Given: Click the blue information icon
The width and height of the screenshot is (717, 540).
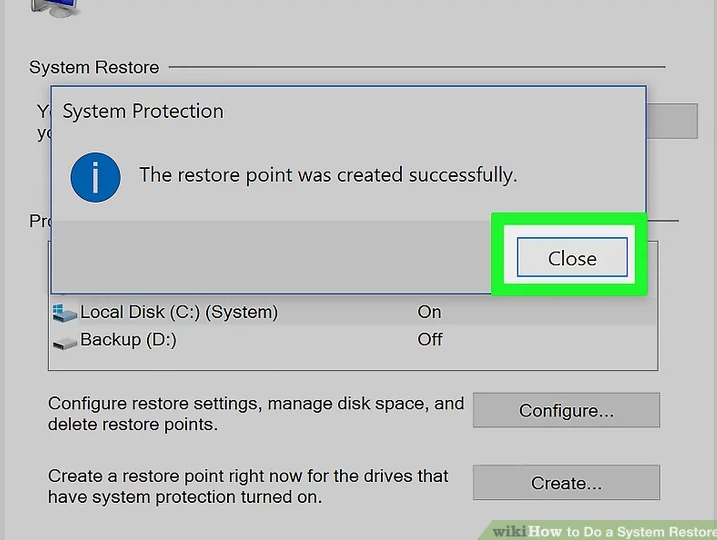Looking at the screenshot, I should coord(95,176).
